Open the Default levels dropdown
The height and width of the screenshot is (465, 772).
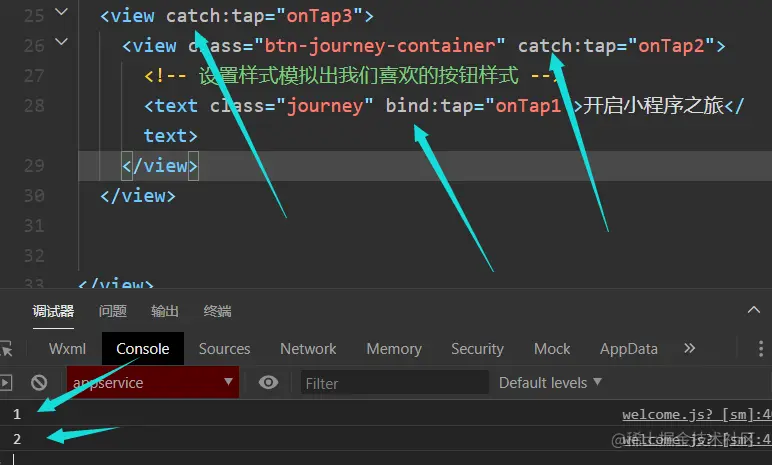pos(550,383)
